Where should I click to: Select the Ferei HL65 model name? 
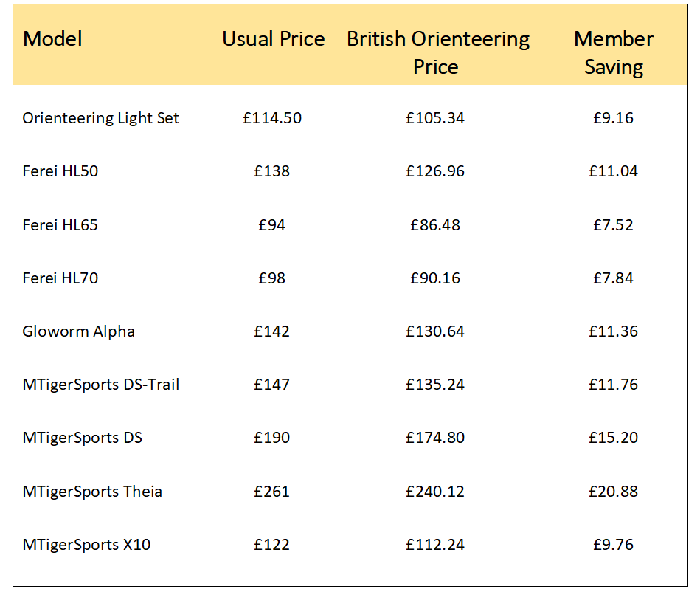[x=60, y=225]
